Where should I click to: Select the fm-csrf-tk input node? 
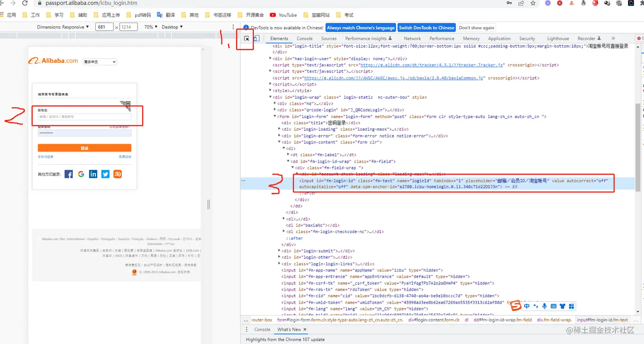click(388, 283)
